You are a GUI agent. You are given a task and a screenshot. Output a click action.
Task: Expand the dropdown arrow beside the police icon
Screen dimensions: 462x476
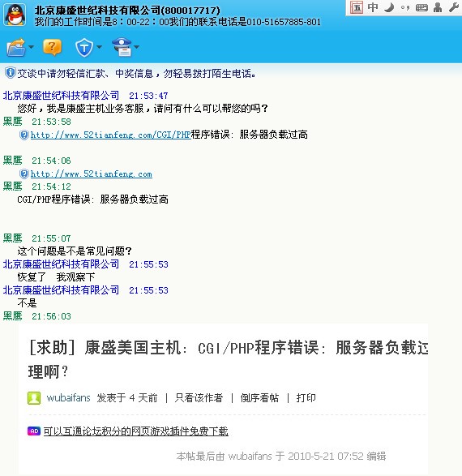click(136, 47)
